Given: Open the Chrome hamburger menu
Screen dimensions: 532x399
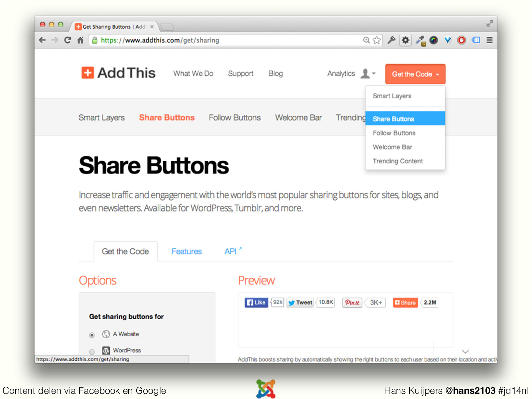Looking at the screenshot, I should point(489,40).
